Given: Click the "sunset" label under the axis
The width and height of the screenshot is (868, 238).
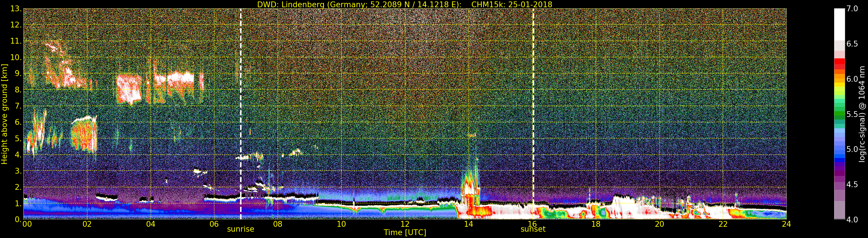Looking at the screenshot, I should [x=533, y=229].
